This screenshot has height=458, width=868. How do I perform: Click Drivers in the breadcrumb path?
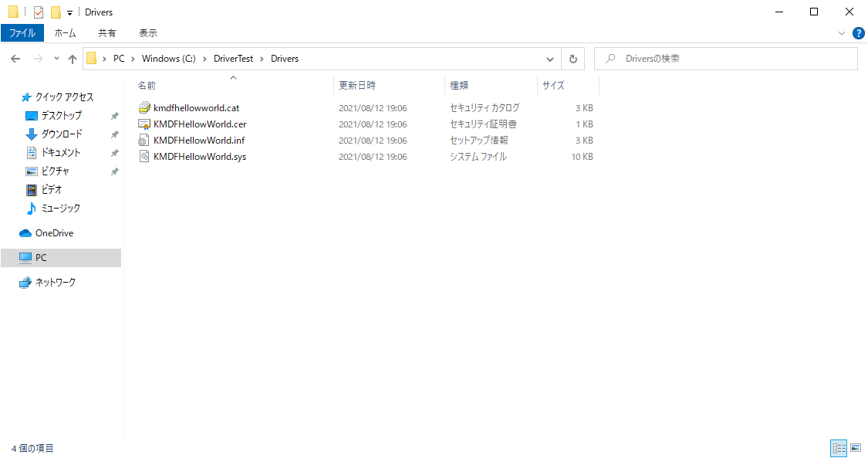click(285, 59)
